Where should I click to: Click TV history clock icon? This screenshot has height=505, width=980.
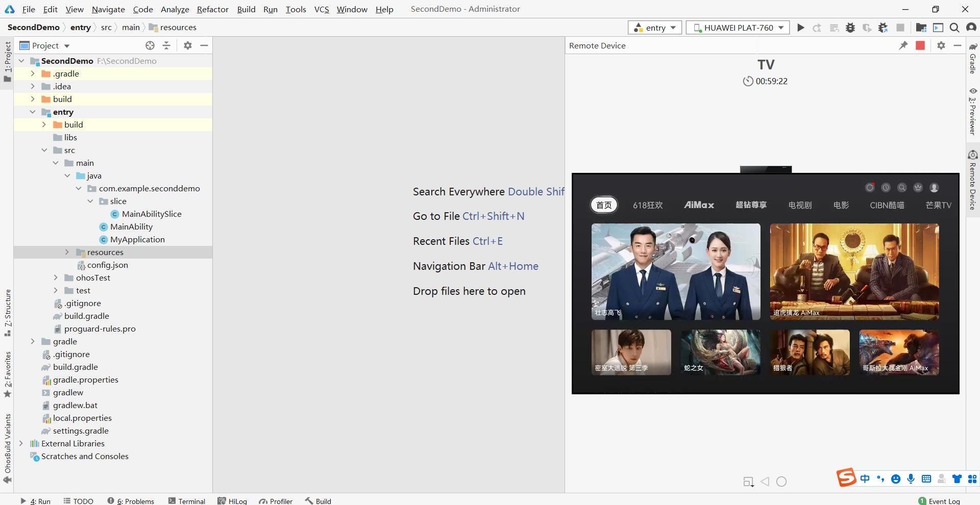886,188
